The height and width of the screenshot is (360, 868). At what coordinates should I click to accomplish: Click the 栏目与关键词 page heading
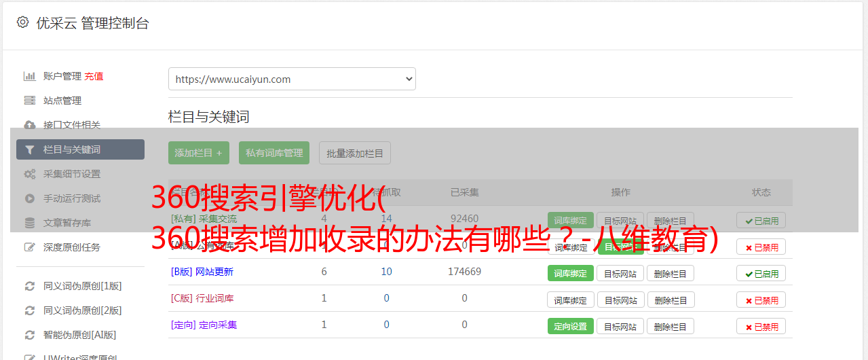pyautogui.click(x=209, y=117)
